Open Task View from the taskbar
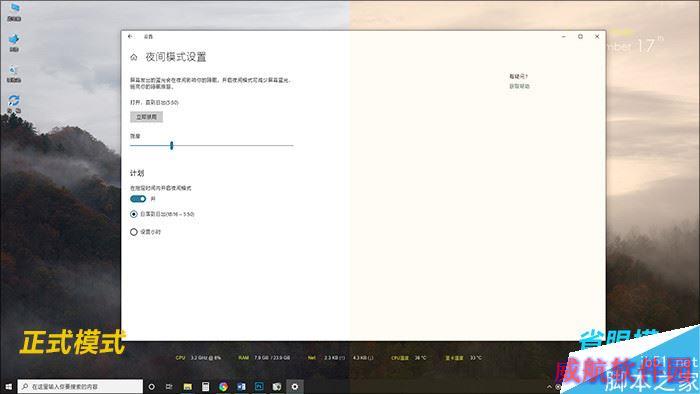Image resolution: width=700 pixels, height=394 pixels. tap(169, 387)
